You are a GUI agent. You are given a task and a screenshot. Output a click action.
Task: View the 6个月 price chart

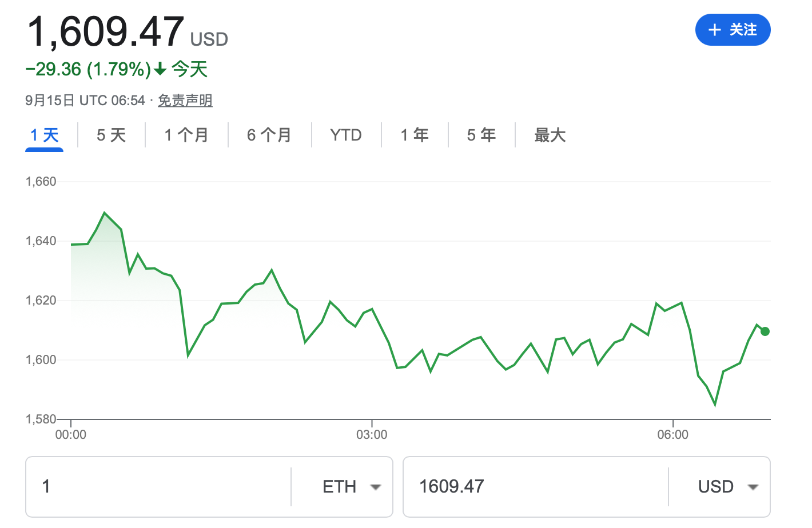click(x=269, y=135)
